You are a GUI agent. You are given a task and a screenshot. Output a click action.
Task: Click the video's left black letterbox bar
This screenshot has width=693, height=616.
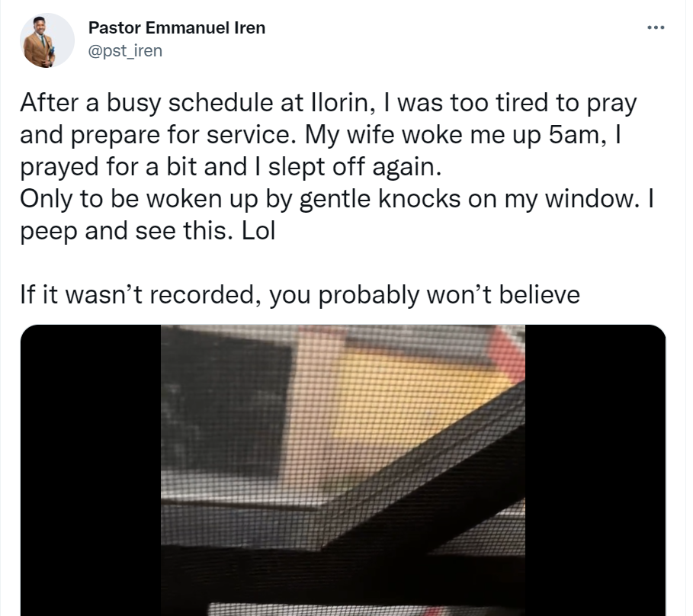(x=90, y=470)
